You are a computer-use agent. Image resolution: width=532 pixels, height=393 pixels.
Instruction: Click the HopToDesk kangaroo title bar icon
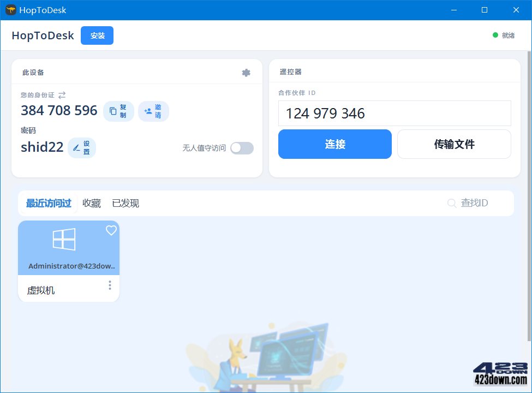click(11, 10)
